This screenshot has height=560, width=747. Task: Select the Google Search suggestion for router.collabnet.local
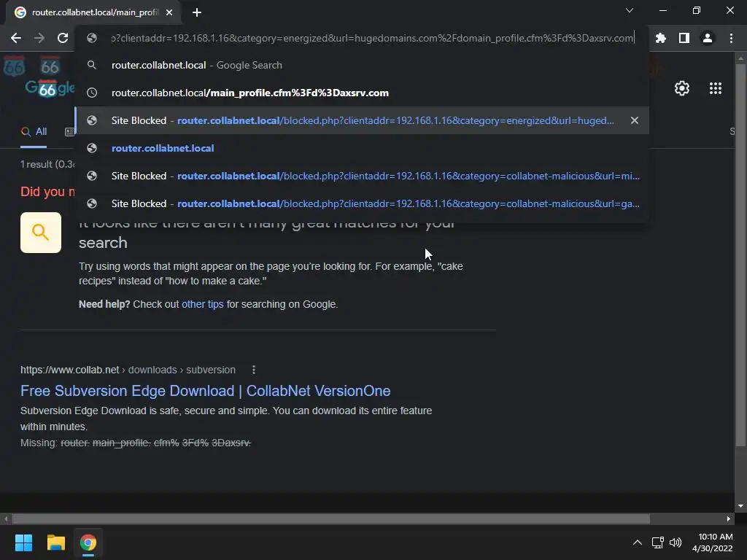coord(362,65)
